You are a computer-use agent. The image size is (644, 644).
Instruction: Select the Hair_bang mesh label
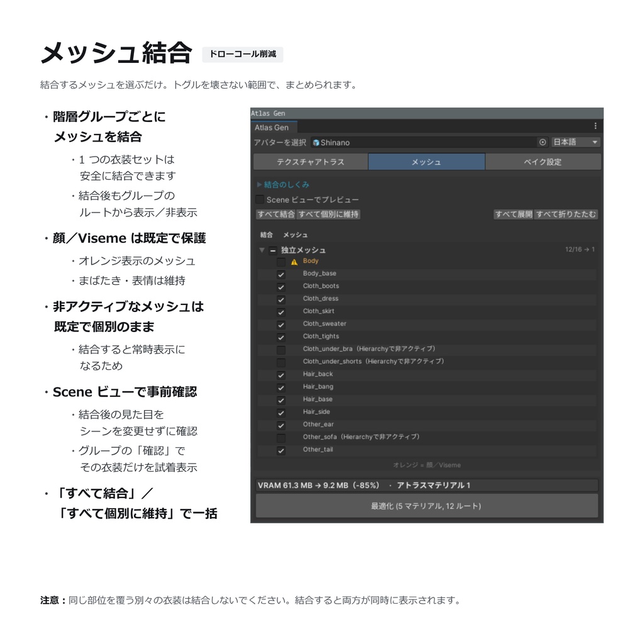[318, 387]
